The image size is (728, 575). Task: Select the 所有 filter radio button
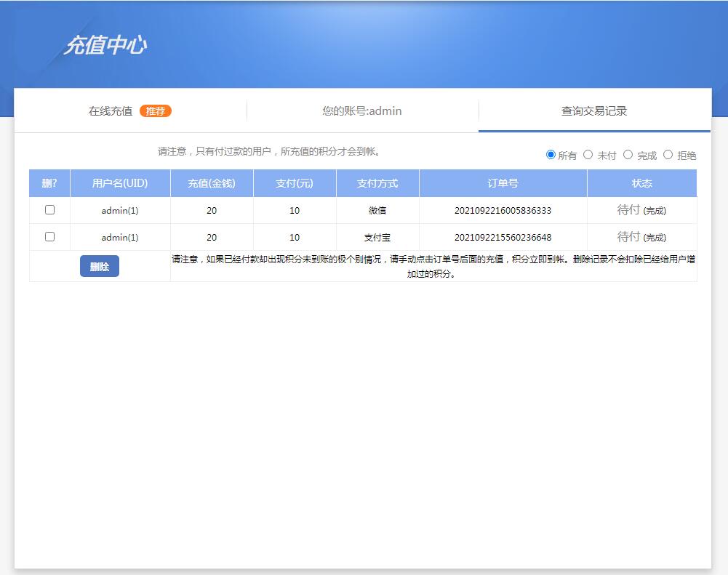[x=551, y=155]
